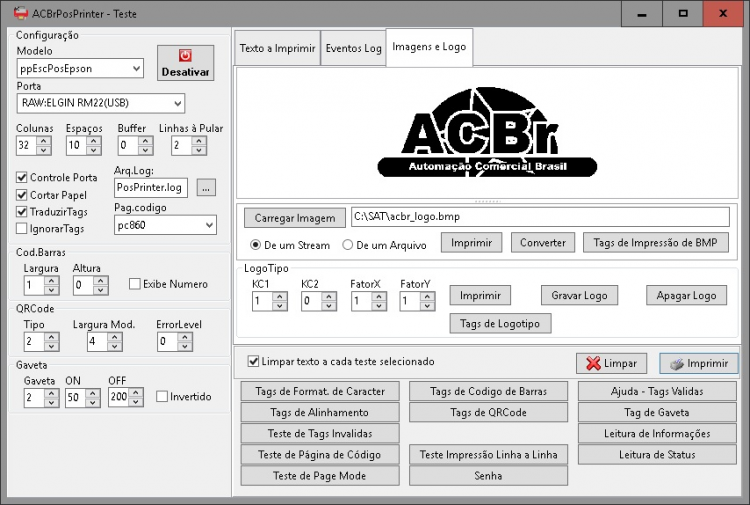Viewport: 750px width, 505px height.
Task: Click the ACBr logo image preview
Action: (x=487, y=132)
